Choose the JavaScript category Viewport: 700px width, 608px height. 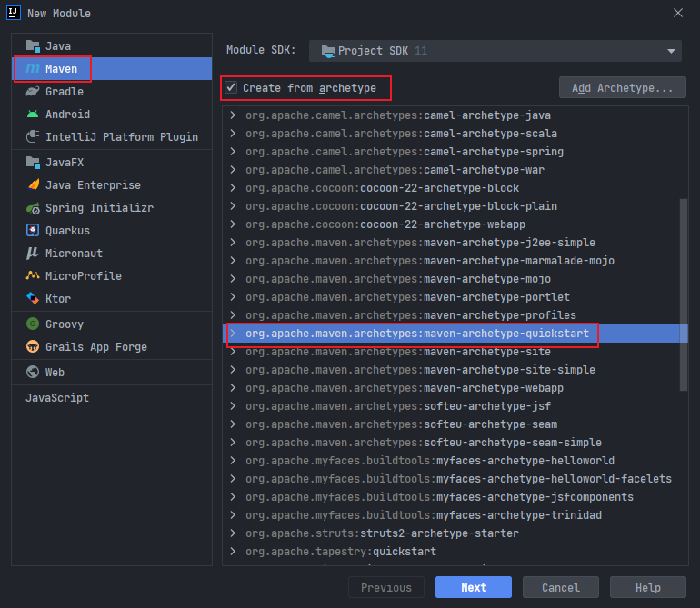[x=112, y=398]
